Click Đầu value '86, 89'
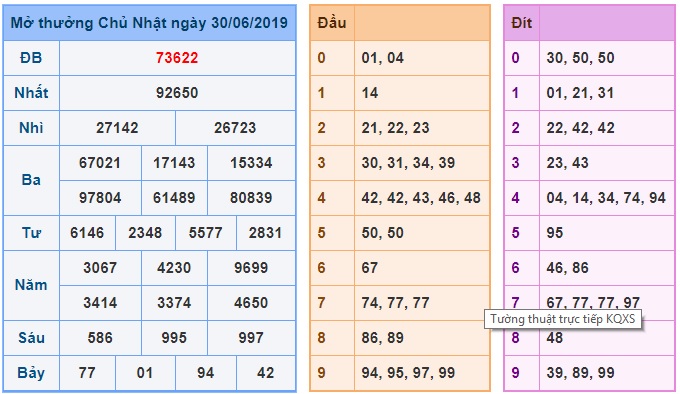 tap(382, 338)
